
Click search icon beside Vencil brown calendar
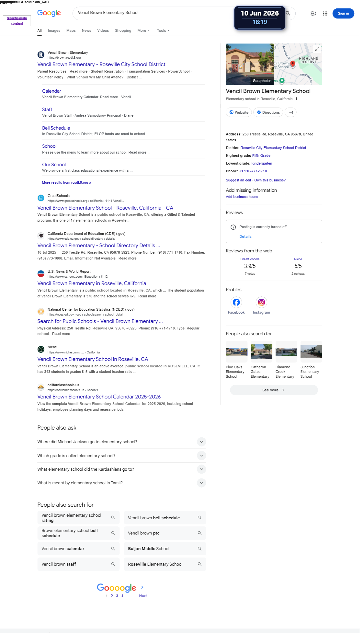point(113,548)
